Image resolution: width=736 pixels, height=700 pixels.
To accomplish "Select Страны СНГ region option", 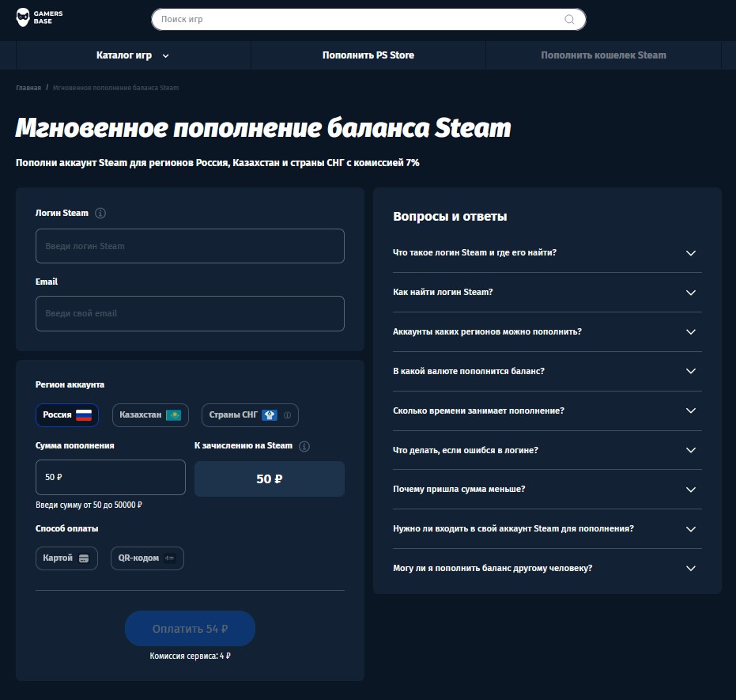I will 250,415.
